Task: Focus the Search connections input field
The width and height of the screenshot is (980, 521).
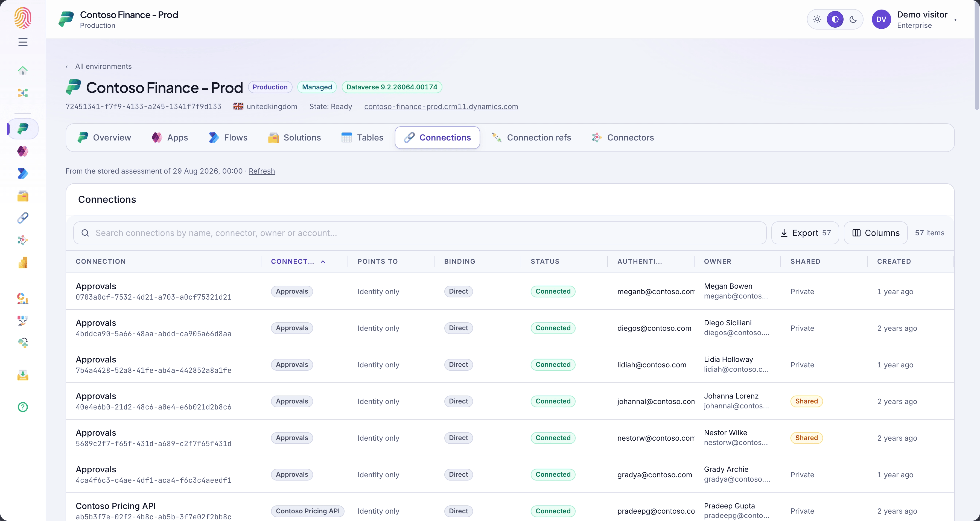Action: (x=420, y=233)
